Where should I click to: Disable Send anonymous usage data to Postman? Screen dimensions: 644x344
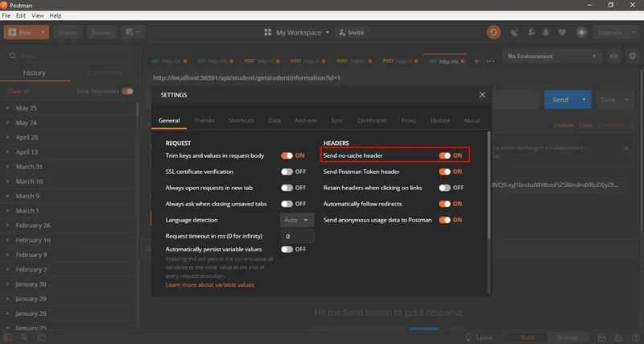[x=444, y=220]
